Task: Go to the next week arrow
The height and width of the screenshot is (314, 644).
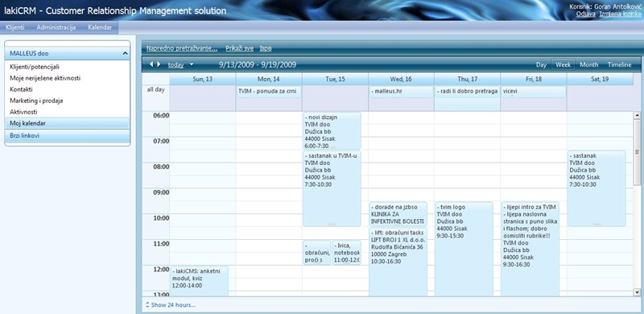Action: pyautogui.click(x=159, y=64)
